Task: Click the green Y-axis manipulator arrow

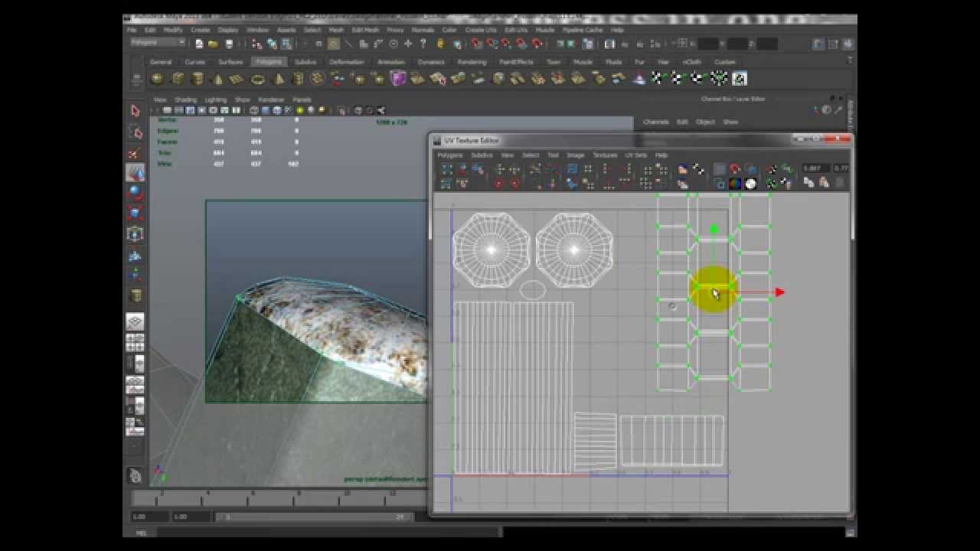Action: point(714,229)
